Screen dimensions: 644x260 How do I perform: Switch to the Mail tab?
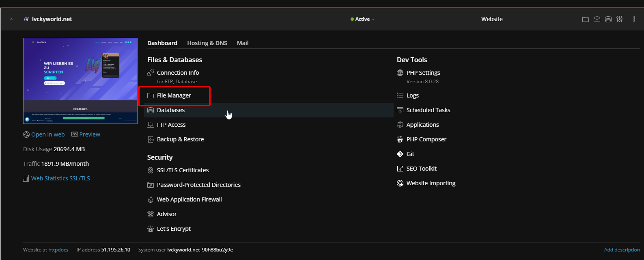coord(243,43)
